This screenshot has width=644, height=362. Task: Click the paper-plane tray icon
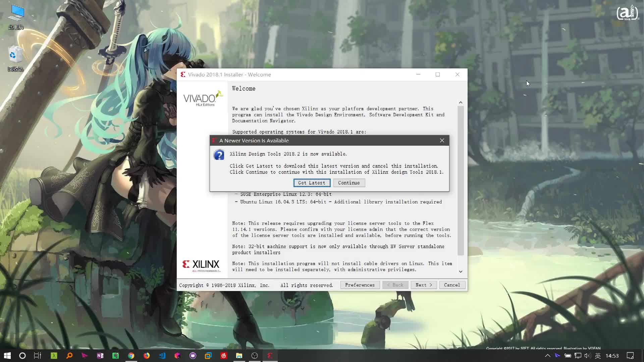point(557,356)
